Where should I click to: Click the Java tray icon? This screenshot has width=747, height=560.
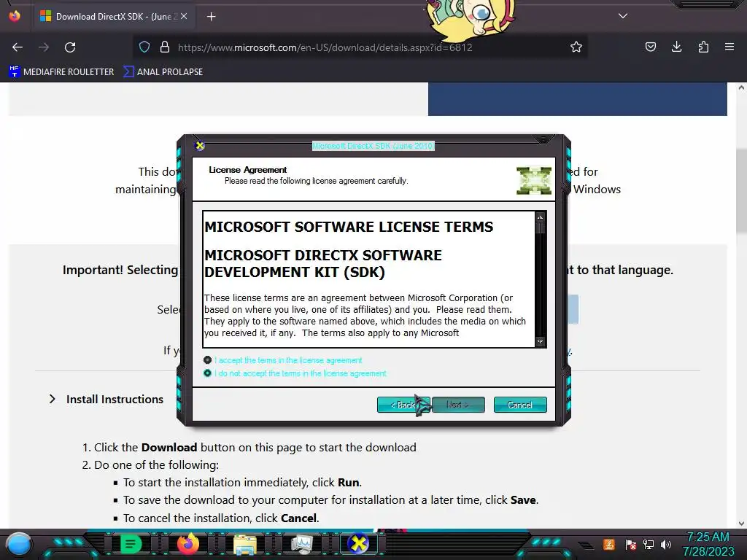click(609, 544)
